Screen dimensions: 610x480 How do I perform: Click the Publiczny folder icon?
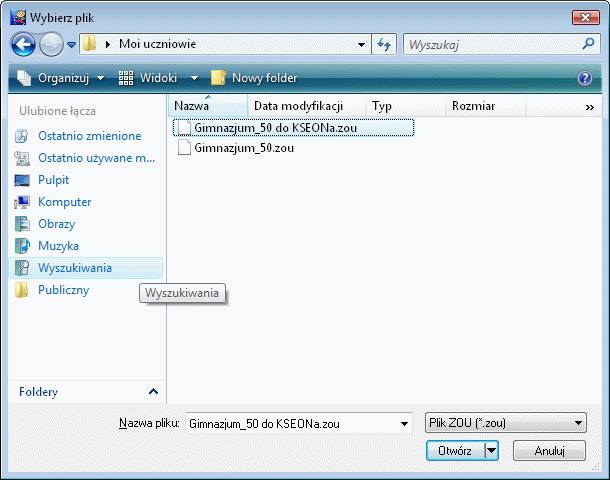click(x=21, y=290)
